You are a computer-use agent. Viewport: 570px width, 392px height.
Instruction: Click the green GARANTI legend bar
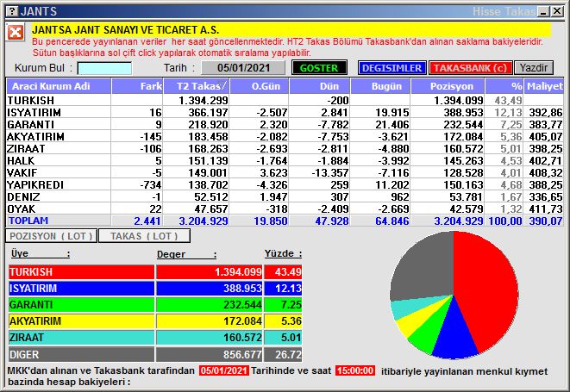pyautogui.click(x=81, y=304)
